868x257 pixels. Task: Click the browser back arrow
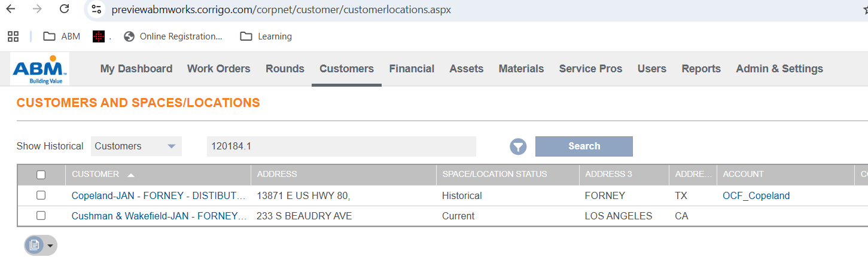[x=10, y=10]
